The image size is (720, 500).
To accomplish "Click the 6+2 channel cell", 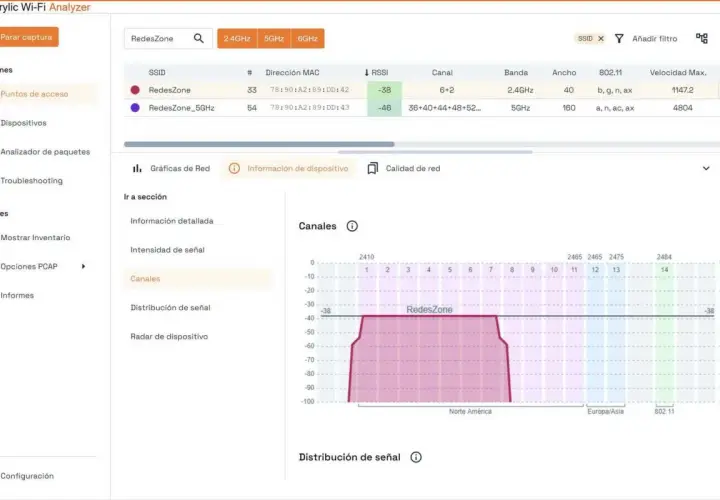I will click(x=447, y=90).
